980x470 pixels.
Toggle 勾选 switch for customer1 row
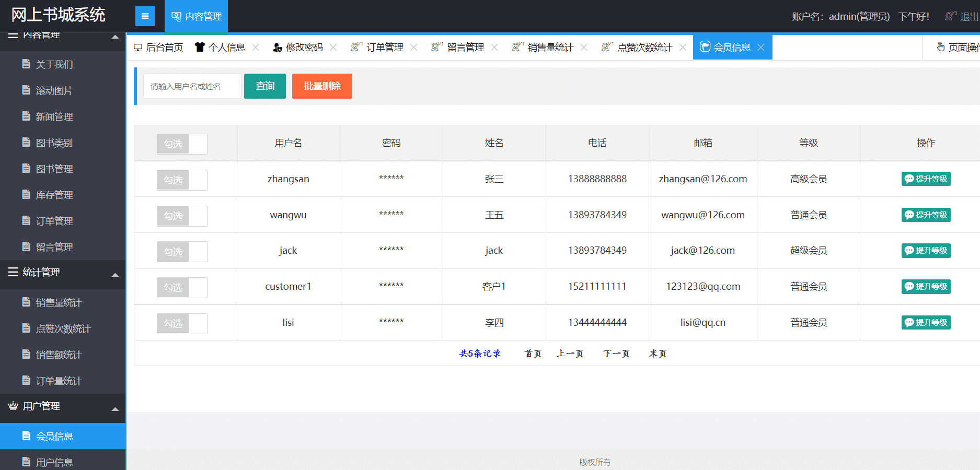pyautogui.click(x=182, y=288)
